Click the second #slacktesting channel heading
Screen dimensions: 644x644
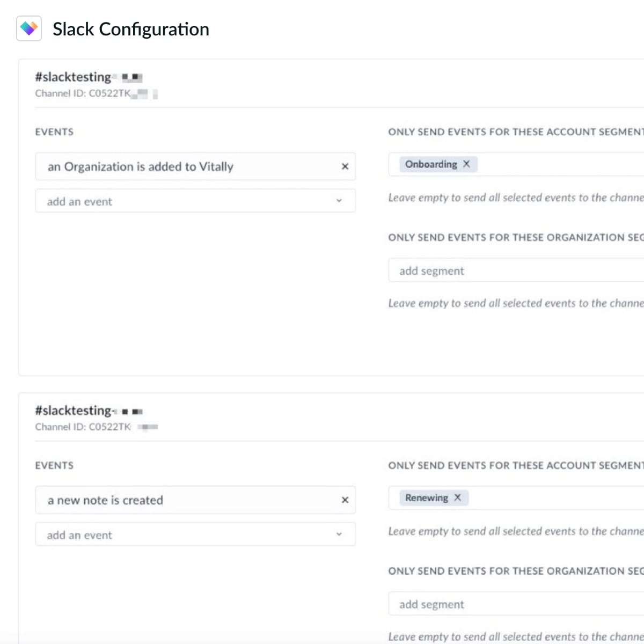(x=89, y=411)
